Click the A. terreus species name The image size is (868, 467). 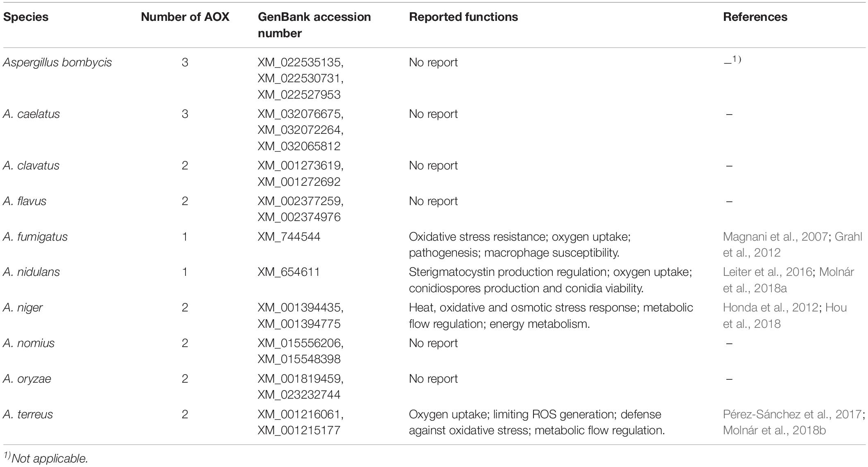click(28, 414)
